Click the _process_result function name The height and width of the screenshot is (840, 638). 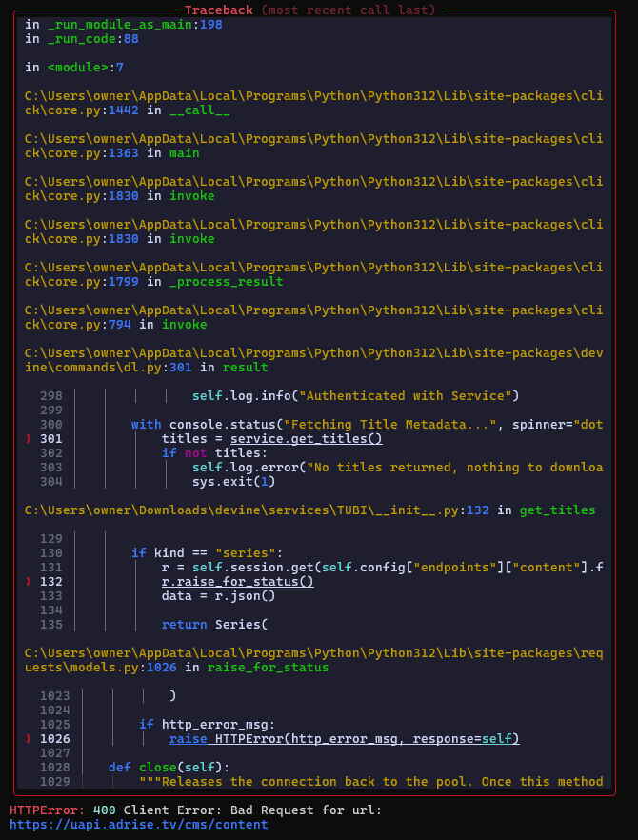(226, 282)
